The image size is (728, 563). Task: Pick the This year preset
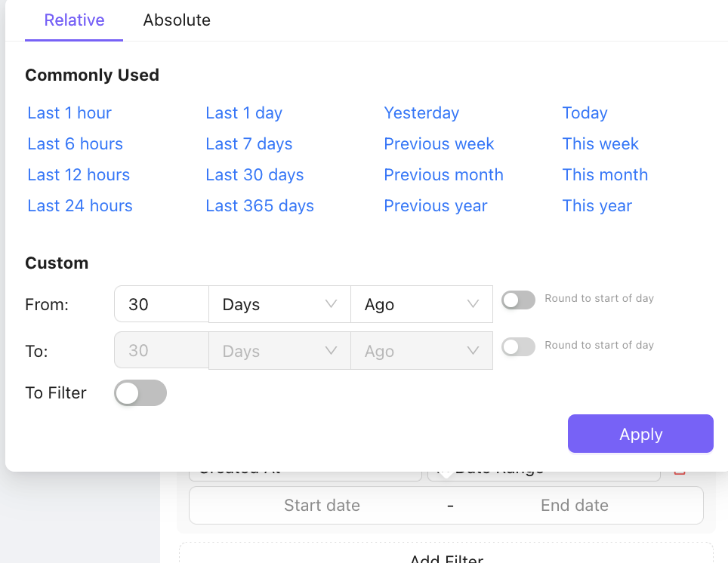coord(597,205)
